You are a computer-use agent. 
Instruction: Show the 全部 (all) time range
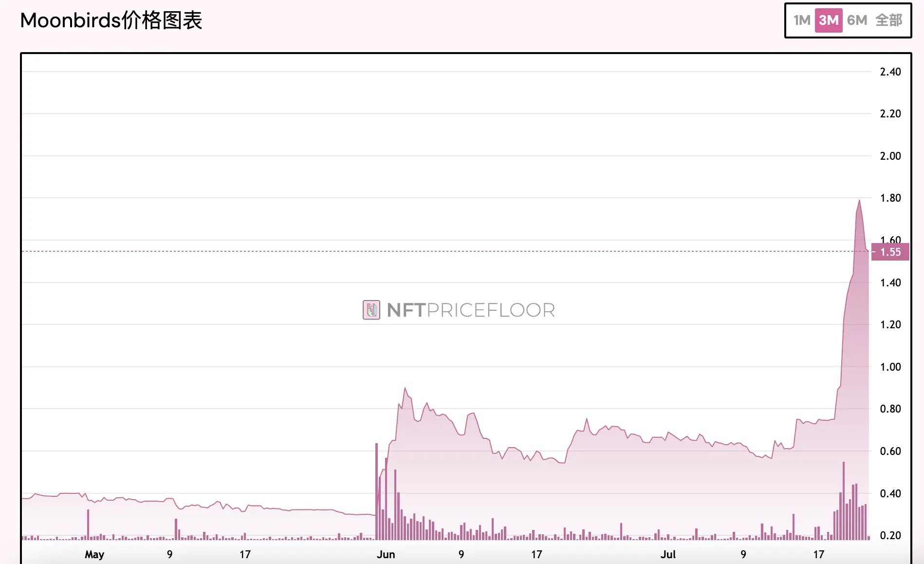(x=888, y=20)
